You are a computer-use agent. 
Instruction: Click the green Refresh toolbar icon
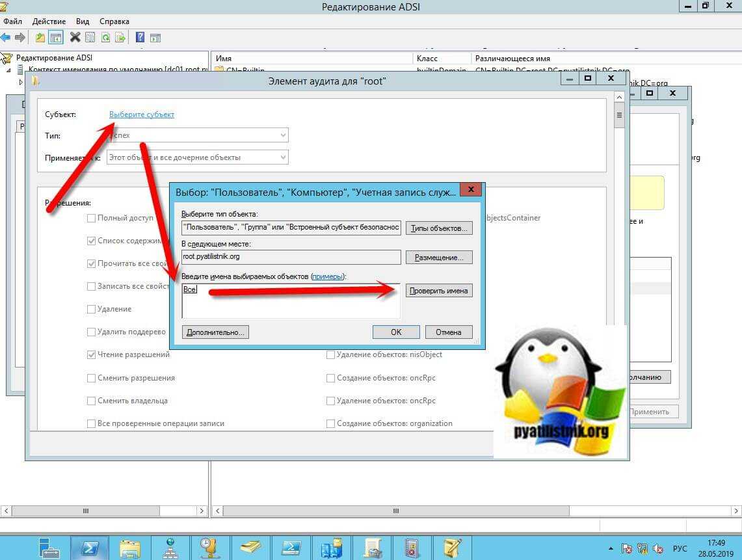pos(105,38)
